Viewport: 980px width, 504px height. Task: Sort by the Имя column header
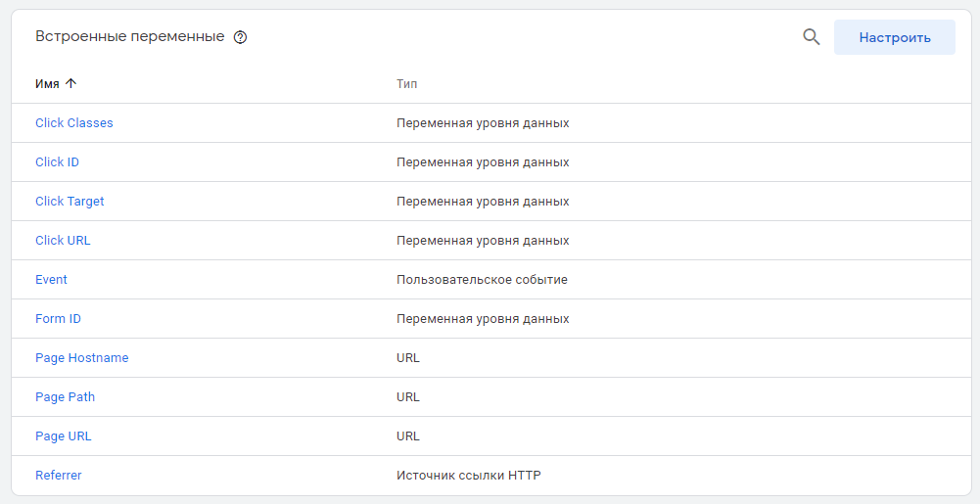47,84
